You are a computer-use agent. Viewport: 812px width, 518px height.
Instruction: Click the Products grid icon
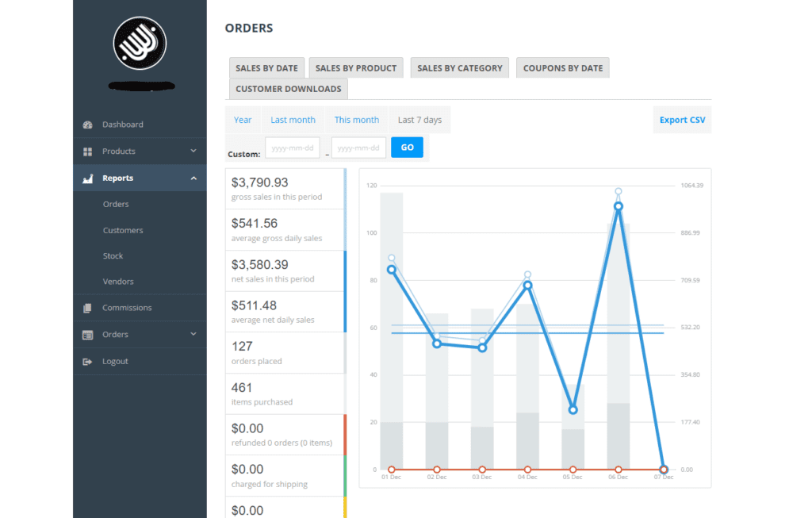(x=87, y=152)
